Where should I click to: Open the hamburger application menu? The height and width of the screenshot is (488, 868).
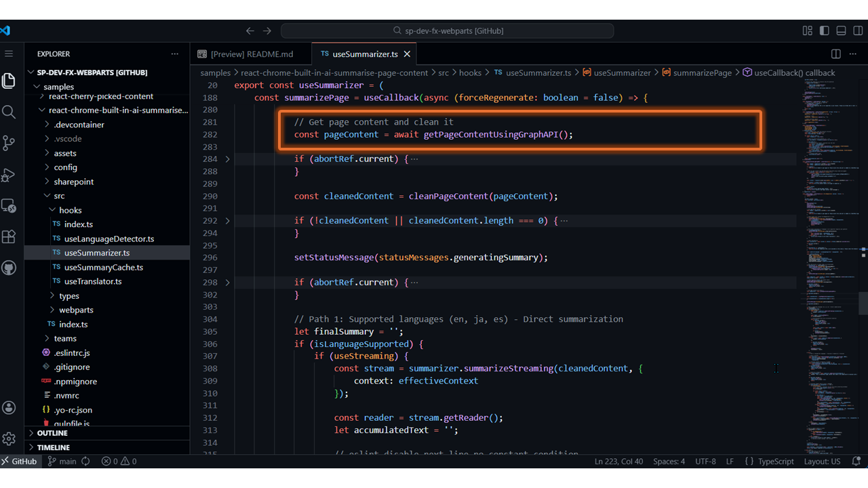pos(9,54)
